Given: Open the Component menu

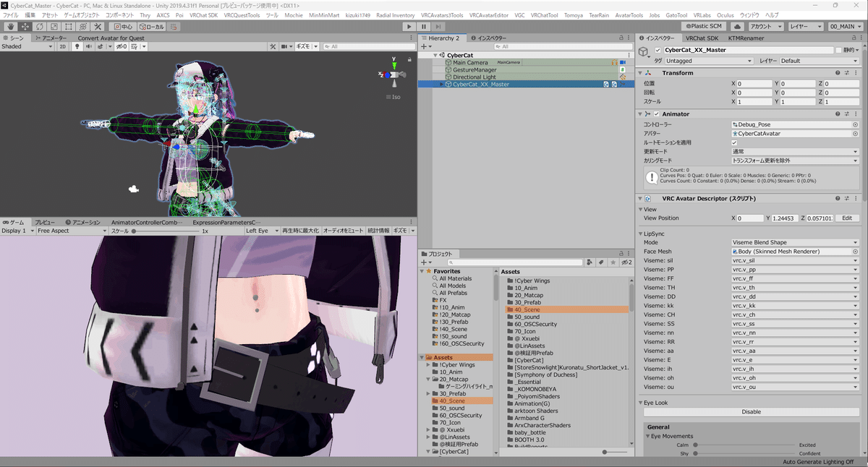Looking at the screenshot, I should 119,15.
